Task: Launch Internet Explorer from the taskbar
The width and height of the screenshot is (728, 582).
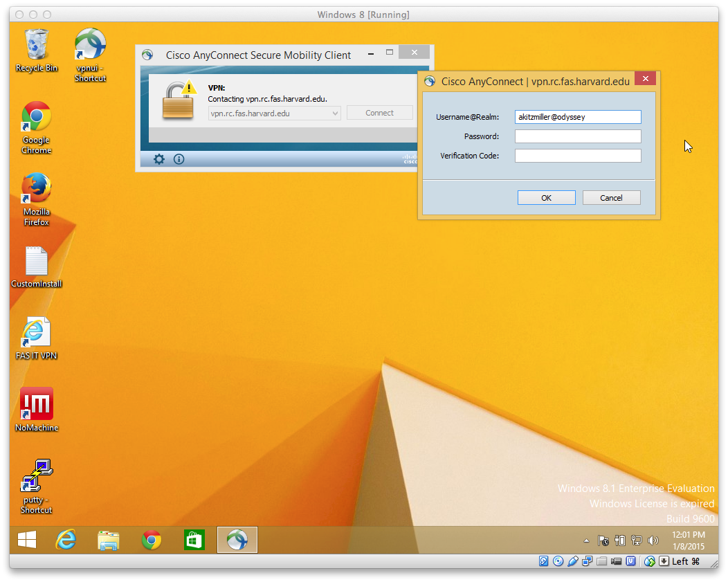Action: [66, 540]
